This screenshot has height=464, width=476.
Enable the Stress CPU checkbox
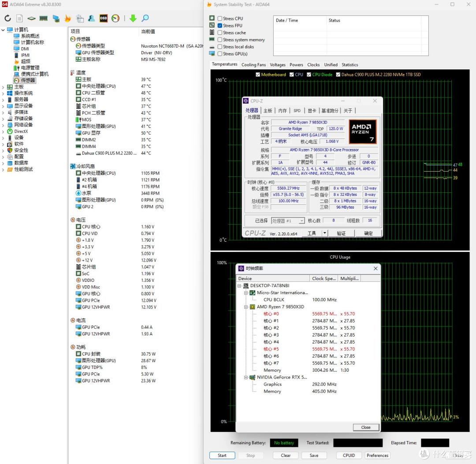(x=220, y=19)
